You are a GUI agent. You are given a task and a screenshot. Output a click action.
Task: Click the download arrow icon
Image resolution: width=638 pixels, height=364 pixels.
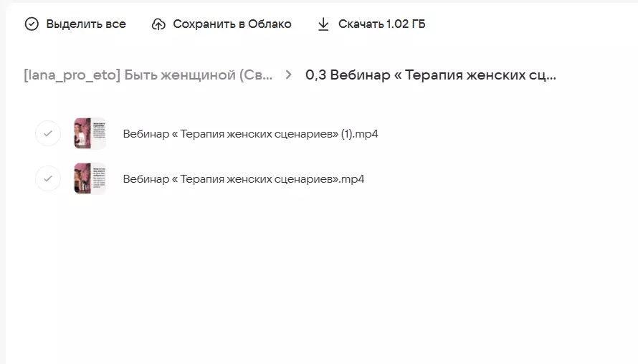pyautogui.click(x=323, y=24)
